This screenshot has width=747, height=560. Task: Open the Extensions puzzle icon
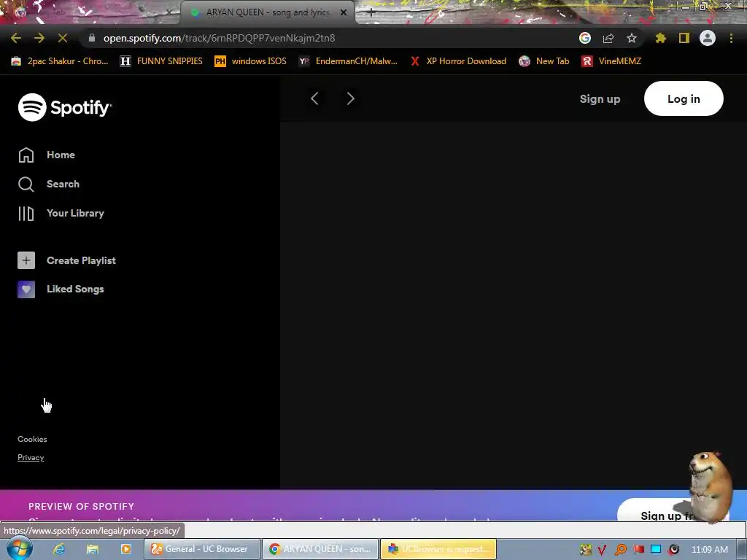[661, 38]
